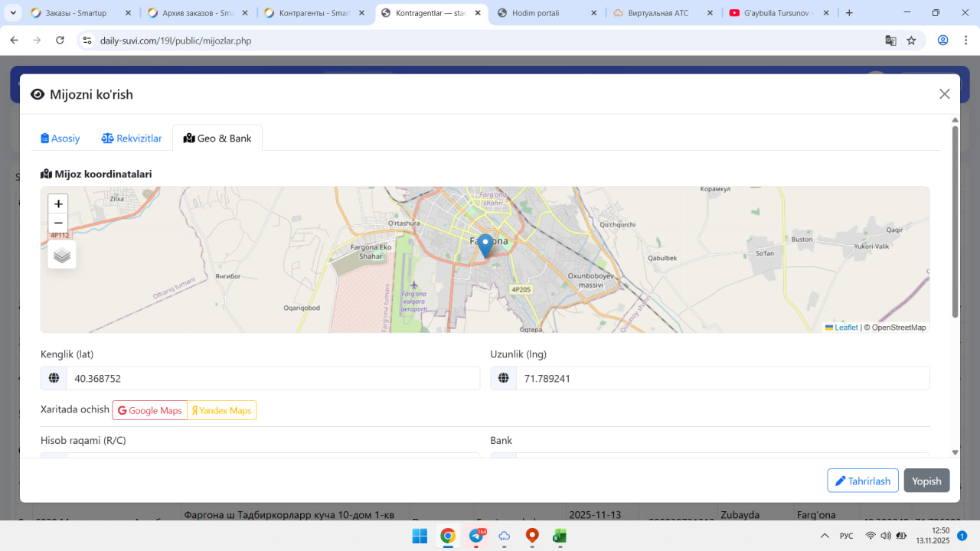980x551 pixels.
Task: Expand the browser tab search dropdown
Action: pyautogui.click(x=13, y=13)
